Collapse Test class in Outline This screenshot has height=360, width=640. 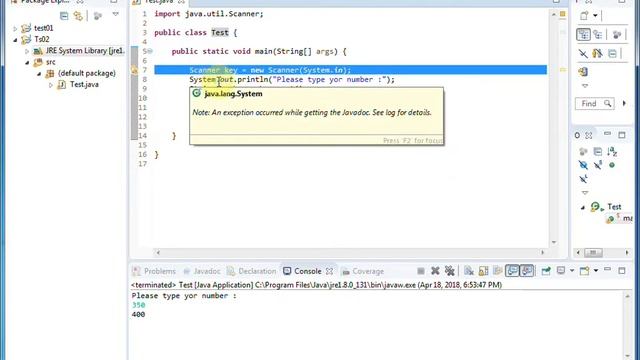pos(582,207)
